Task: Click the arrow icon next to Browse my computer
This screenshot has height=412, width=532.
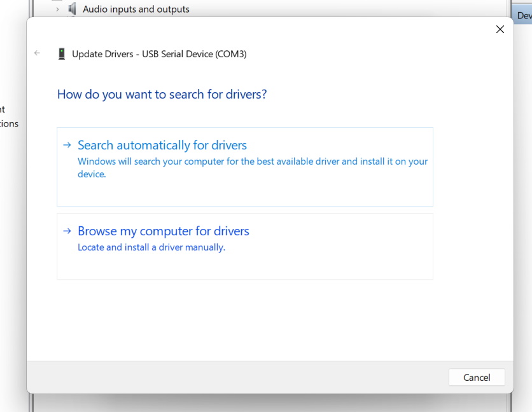Action: coord(67,231)
